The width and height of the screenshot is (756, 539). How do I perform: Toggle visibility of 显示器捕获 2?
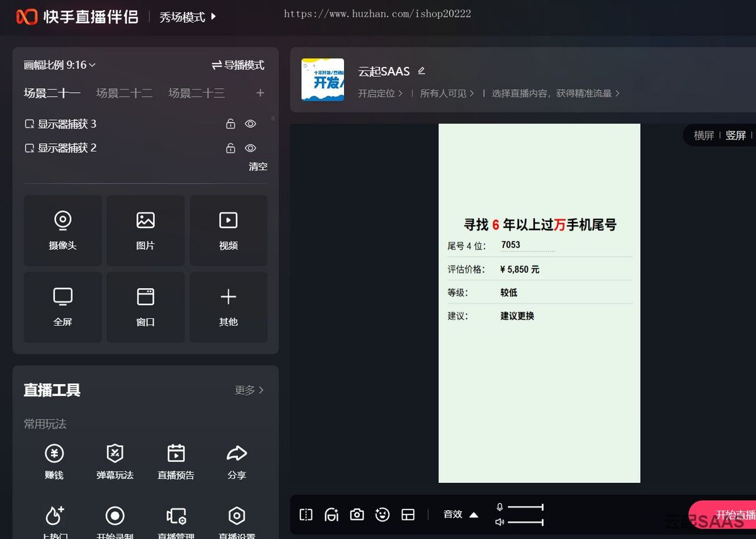(250, 148)
